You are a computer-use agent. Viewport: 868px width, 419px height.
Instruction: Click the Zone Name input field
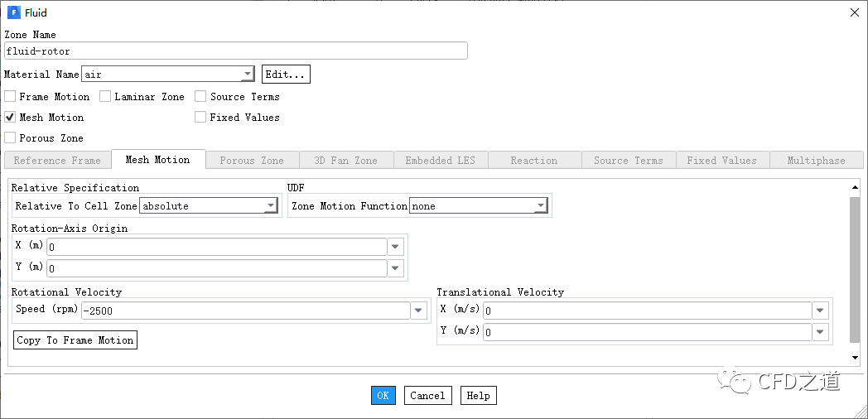click(236, 51)
